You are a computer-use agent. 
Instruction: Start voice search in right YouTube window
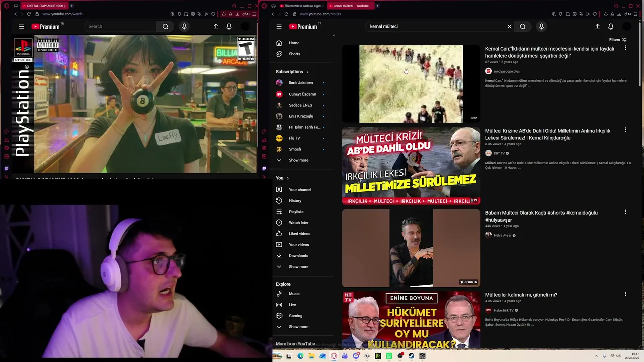point(541,27)
